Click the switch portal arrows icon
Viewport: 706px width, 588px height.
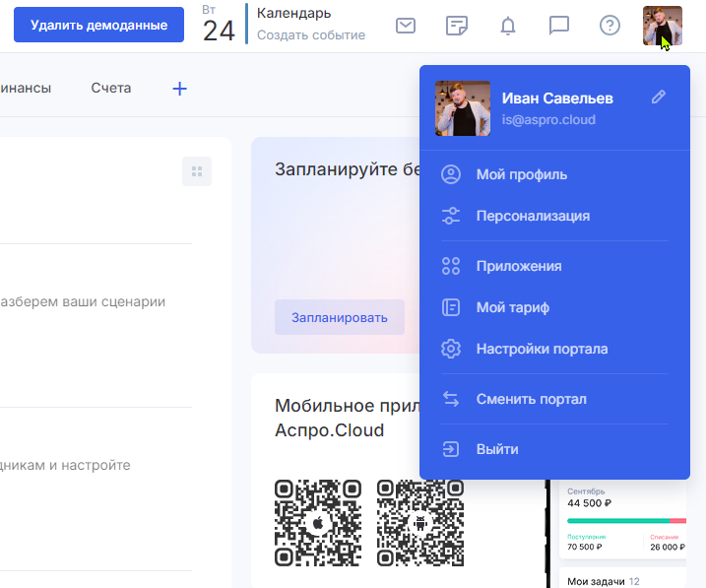[x=451, y=399]
